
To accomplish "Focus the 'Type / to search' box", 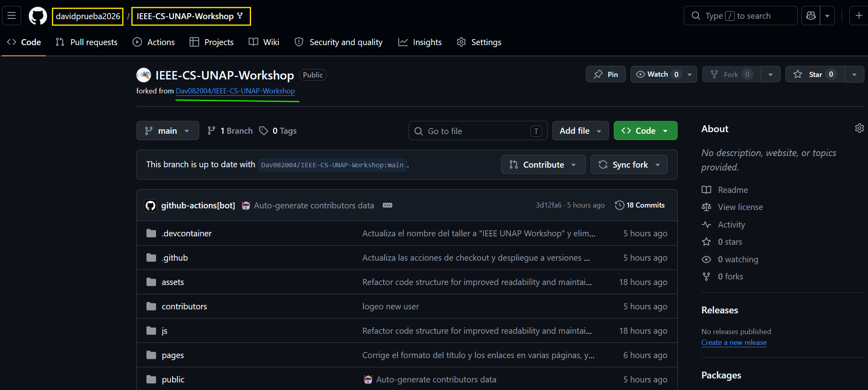I will [740, 16].
